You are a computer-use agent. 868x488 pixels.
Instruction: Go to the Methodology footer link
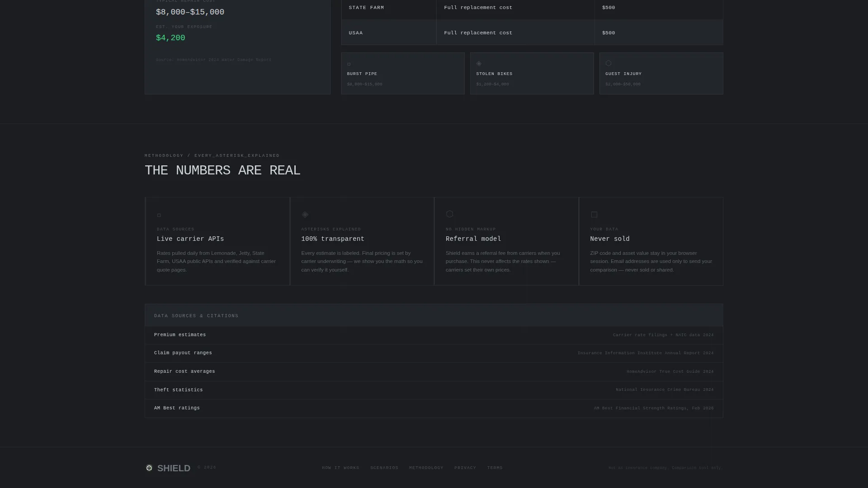pyautogui.click(x=426, y=468)
